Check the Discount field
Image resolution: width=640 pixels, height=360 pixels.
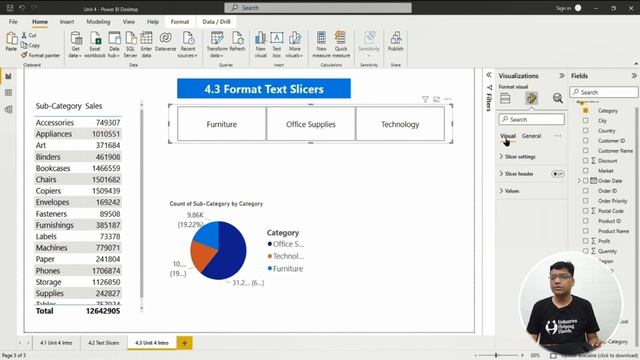tap(586, 161)
